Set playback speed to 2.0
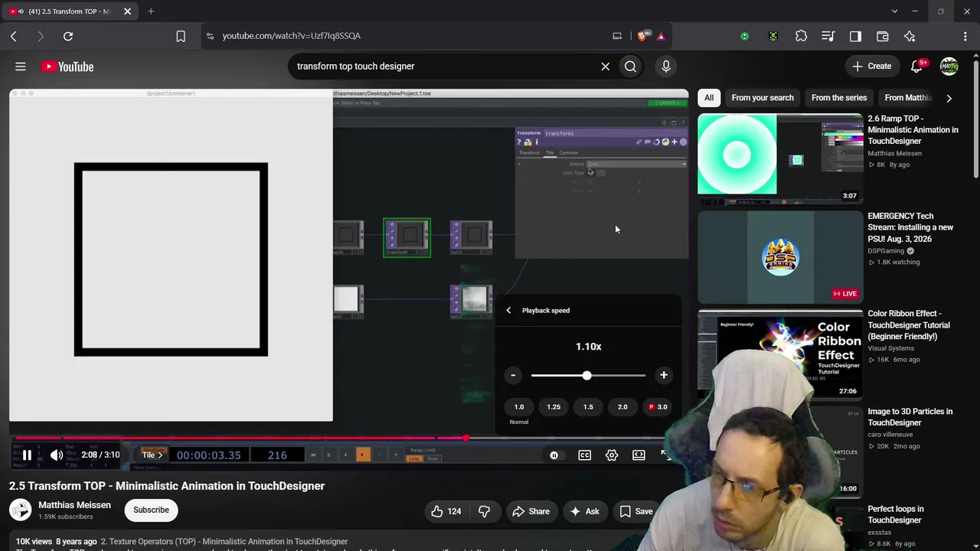 coord(622,407)
